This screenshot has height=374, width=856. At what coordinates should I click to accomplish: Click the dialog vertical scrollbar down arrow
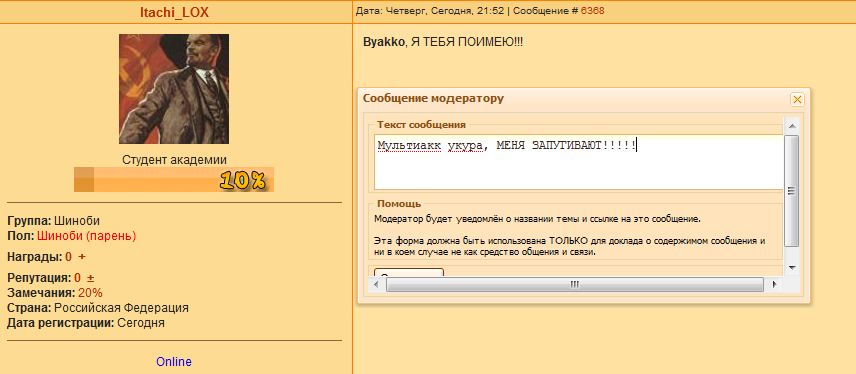pyautogui.click(x=792, y=268)
